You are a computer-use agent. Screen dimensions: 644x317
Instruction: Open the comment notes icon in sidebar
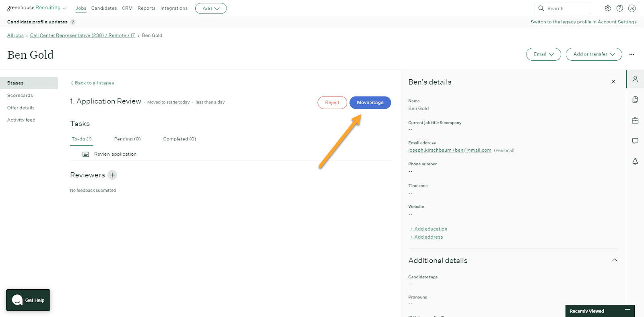(x=635, y=141)
